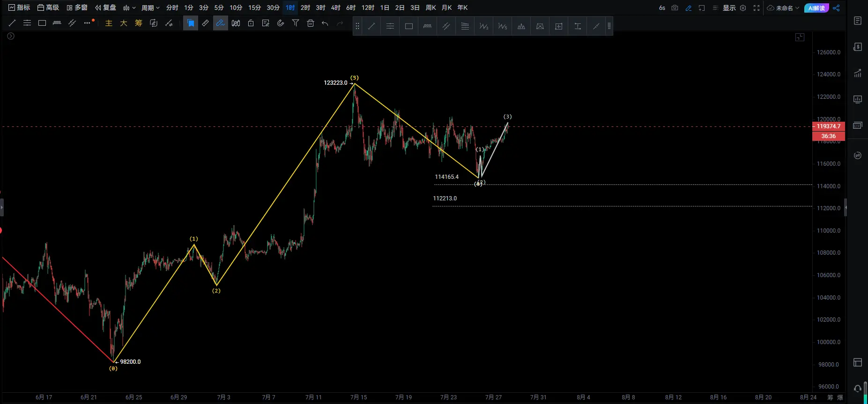
Task: Select the W5 five-wave Elliott tool
Action: coord(503,26)
